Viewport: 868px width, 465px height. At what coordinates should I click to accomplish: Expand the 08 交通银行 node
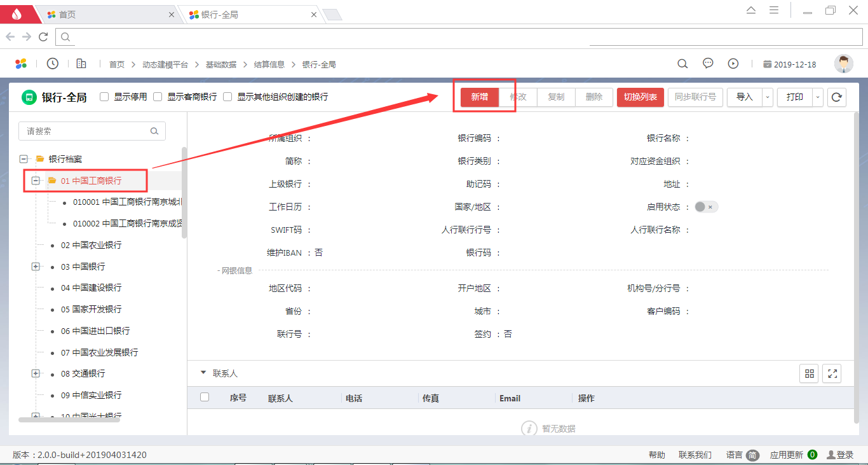point(36,373)
